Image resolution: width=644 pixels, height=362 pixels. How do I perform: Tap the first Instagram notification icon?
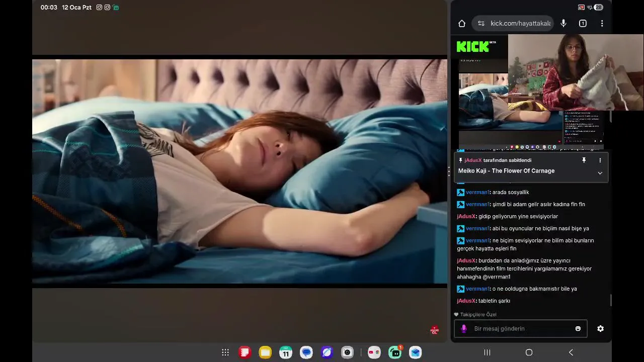click(x=99, y=8)
